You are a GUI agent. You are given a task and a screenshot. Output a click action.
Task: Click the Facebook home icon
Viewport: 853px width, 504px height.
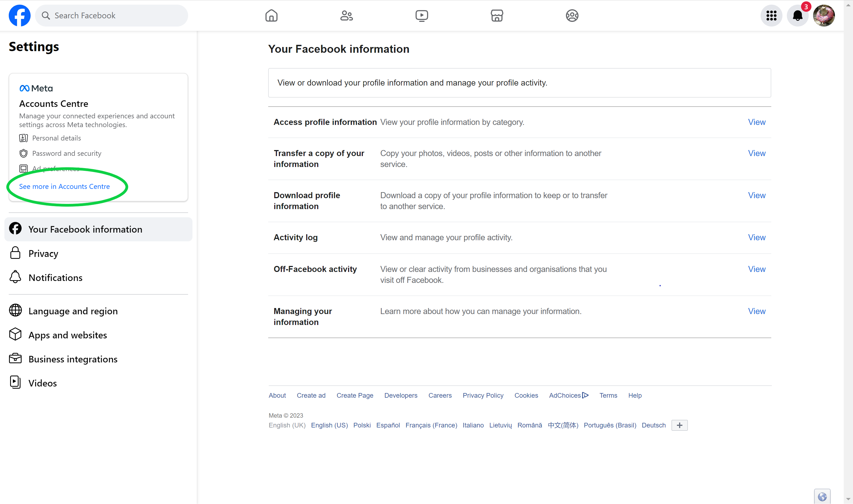[272, 15]
